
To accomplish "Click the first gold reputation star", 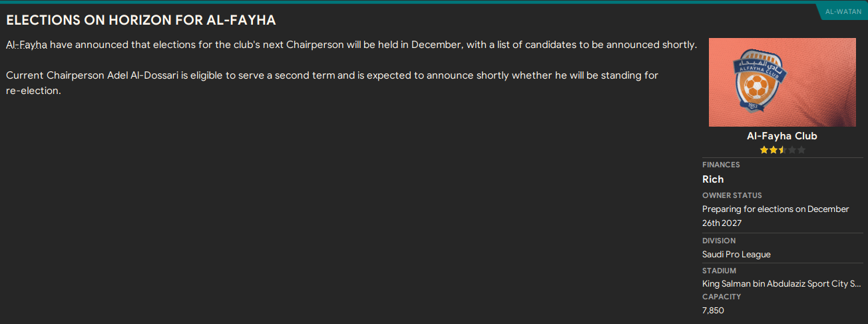I will (x=764, y=150).
